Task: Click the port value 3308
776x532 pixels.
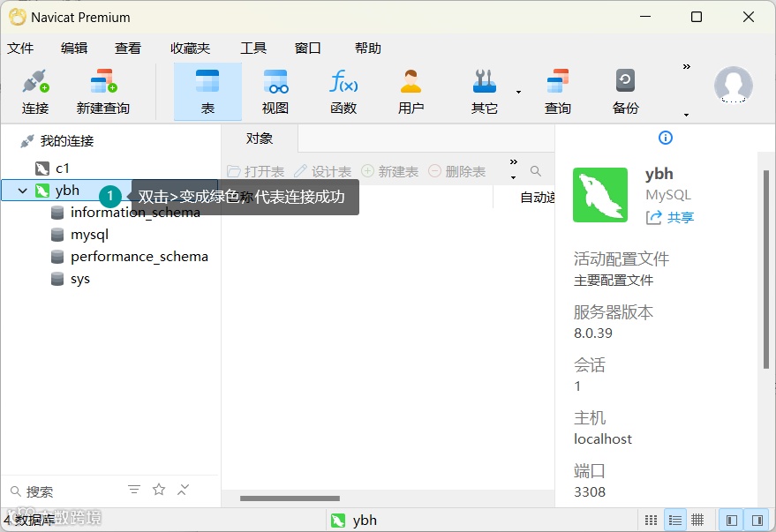Action: (590, 492)
